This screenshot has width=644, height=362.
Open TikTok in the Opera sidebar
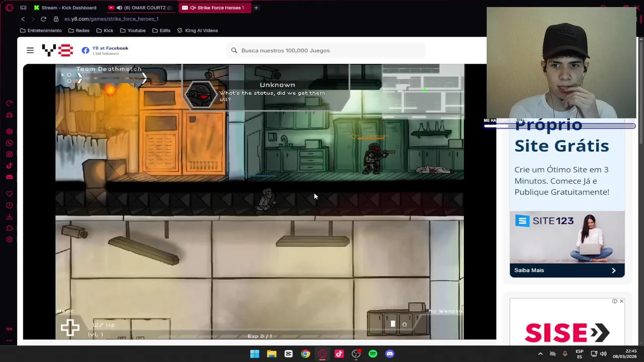(9, 166)
